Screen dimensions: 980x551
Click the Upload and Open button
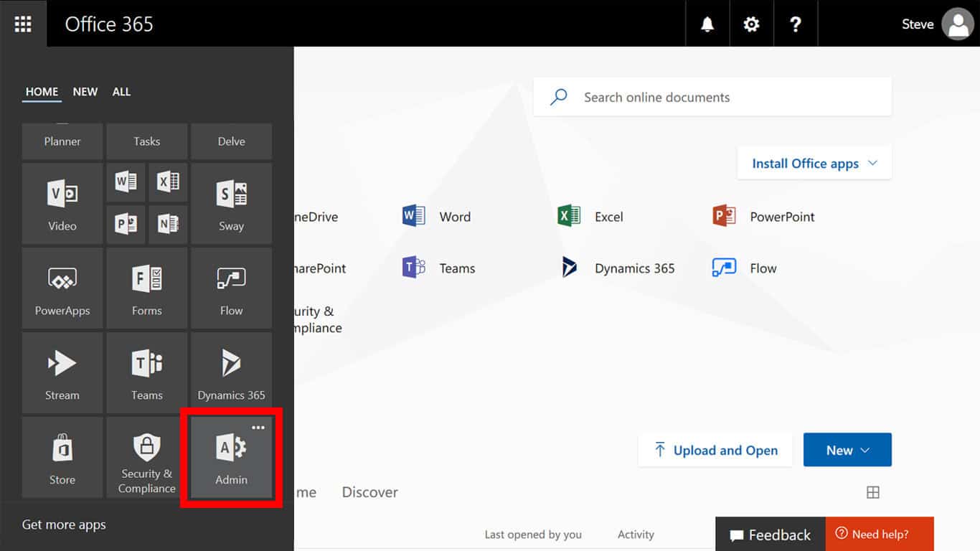coord(715,450)
